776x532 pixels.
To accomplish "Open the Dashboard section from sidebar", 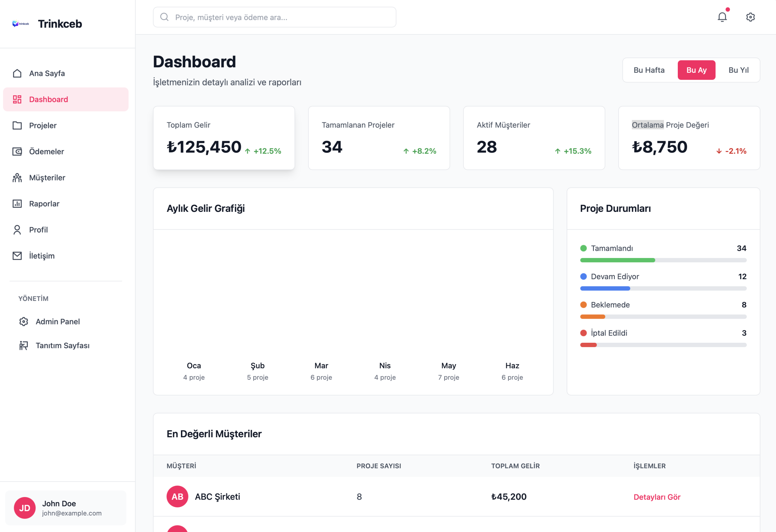I will click(x=48, y=99).
